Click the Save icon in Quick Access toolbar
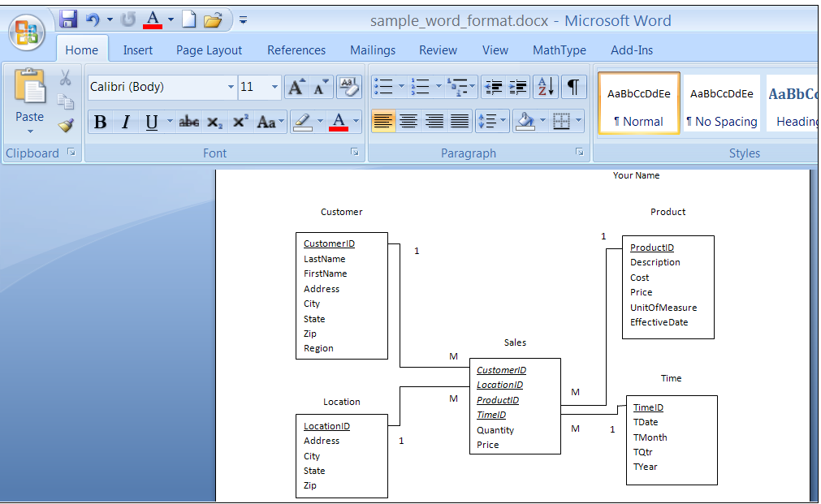This screenshot has height=504, width=821. coord(68,19)
